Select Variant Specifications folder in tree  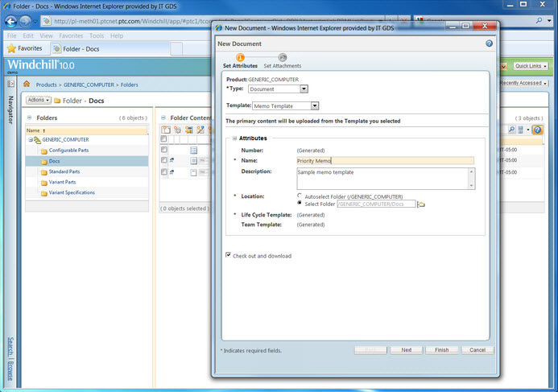72,192
